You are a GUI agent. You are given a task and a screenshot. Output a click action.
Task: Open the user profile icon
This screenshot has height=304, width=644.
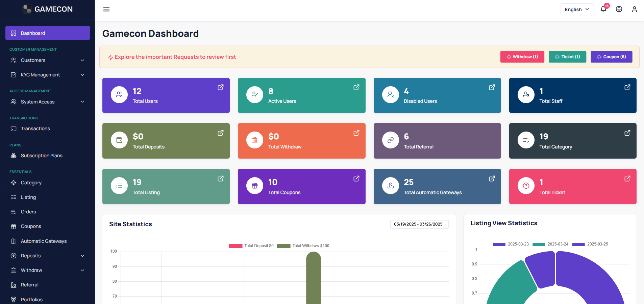(x=635, y=9)
